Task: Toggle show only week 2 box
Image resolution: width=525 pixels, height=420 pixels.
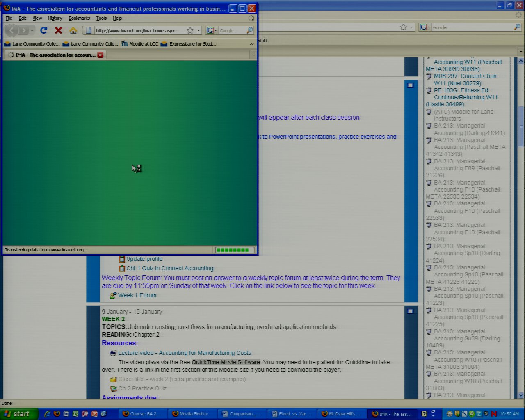Action: click(x=410, y=311)
